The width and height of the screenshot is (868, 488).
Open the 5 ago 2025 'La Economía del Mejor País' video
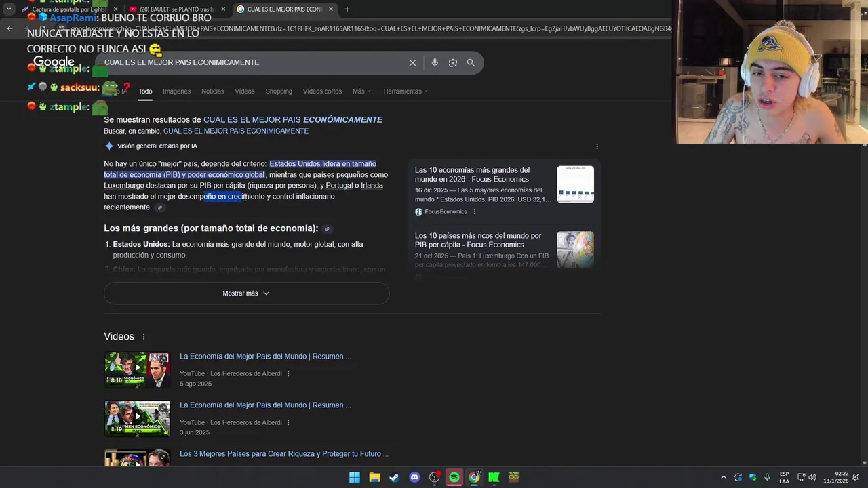pos(265,357)
